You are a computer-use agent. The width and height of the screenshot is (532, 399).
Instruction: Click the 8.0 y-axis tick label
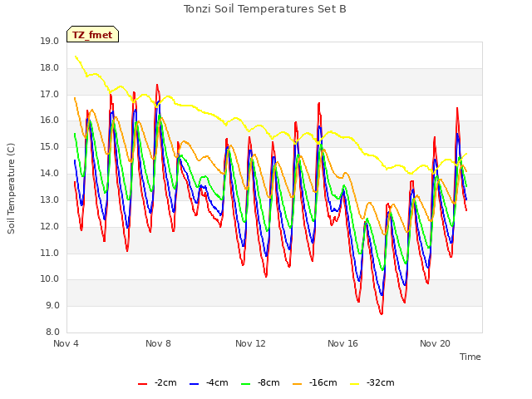(52, 332)
